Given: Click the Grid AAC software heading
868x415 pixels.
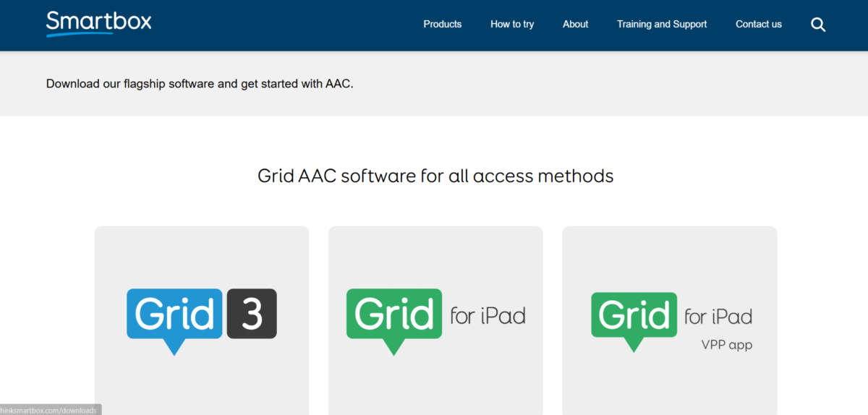Looking at the screenshot, I should point(435,176).
